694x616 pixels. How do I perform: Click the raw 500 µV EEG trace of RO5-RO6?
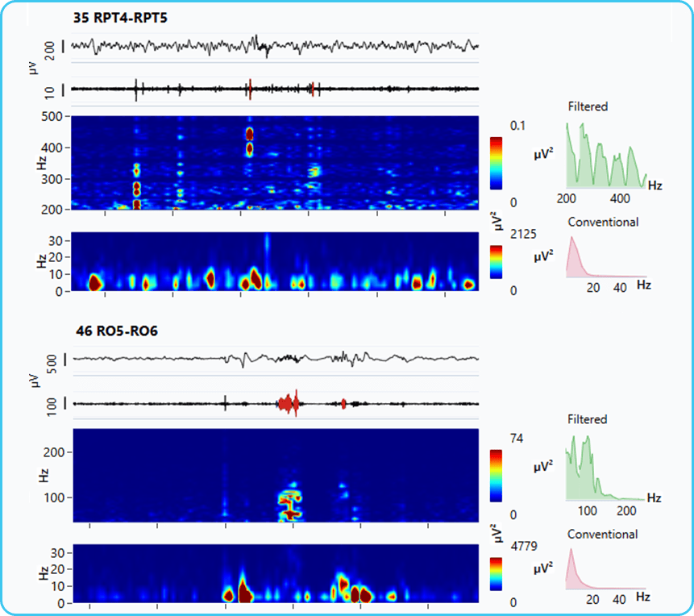pos(276,359)
